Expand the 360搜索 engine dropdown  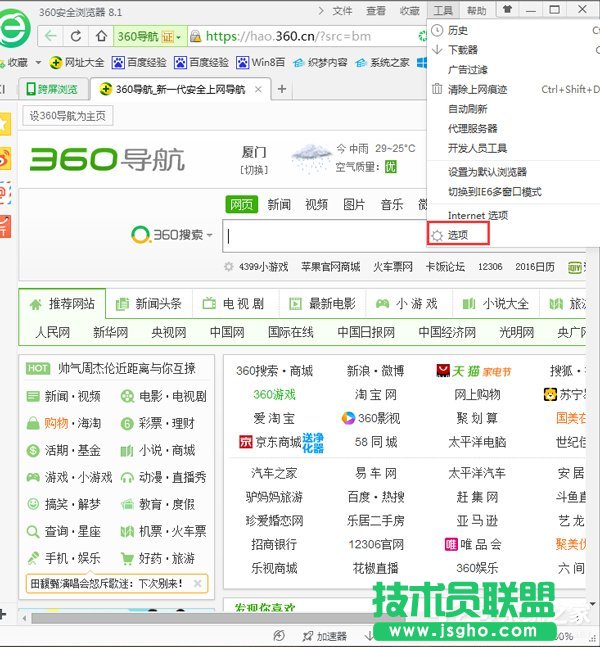[x=210, y=235]
